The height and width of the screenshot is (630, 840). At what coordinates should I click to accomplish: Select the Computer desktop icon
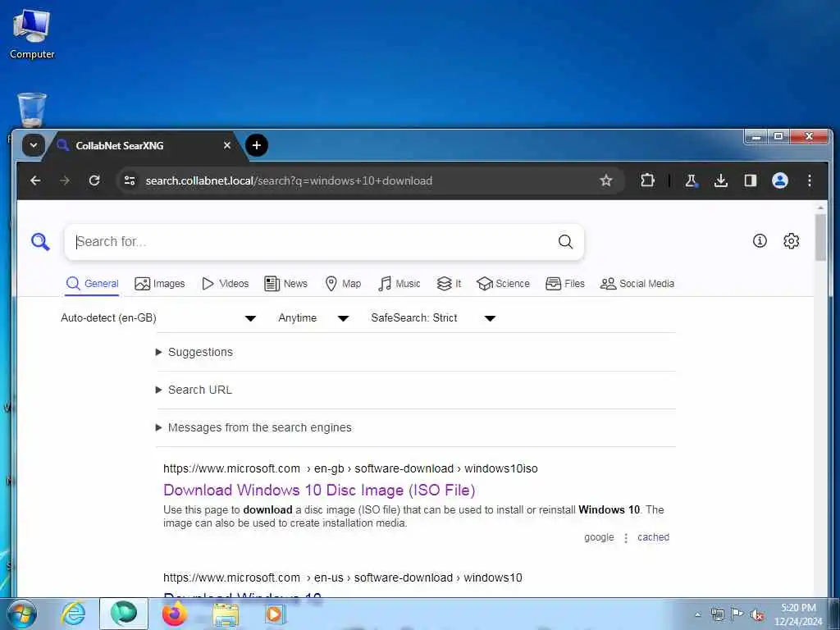tap(32, 33)
